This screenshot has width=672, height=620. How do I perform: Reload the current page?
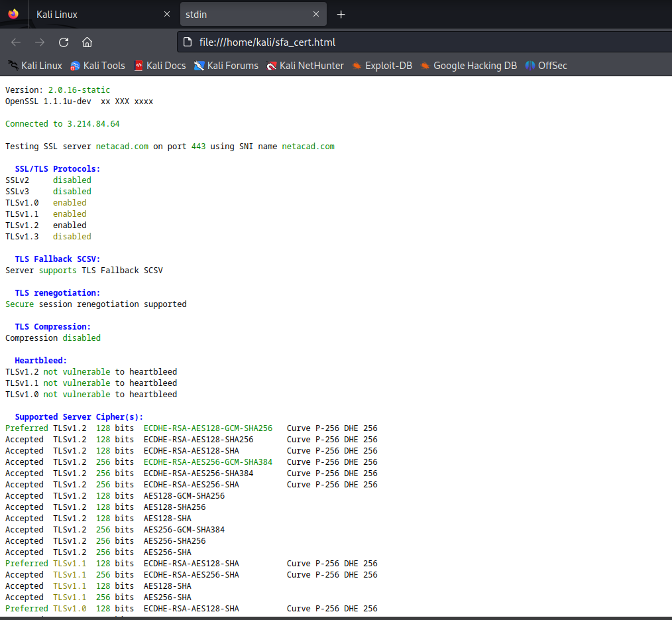click(64, 42)
